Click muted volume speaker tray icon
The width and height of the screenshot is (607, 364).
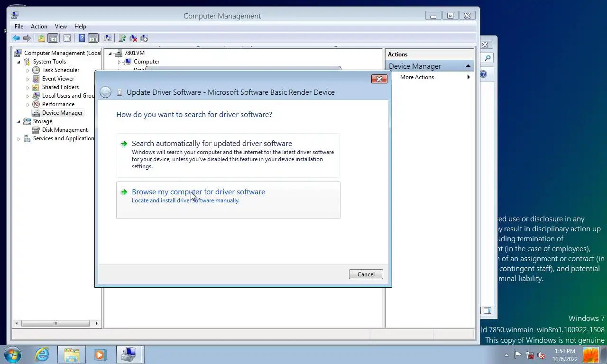click(541, 355)
